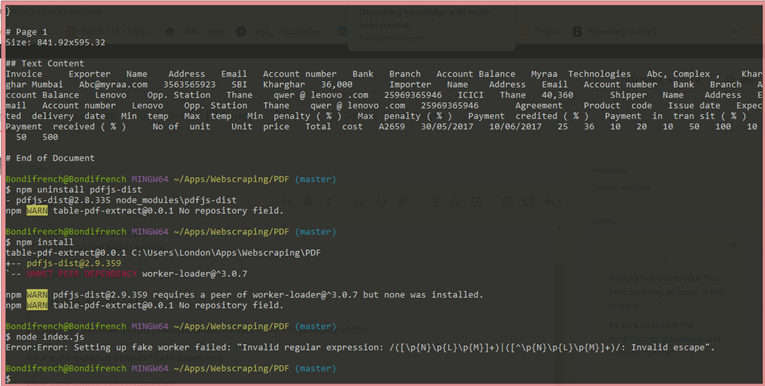The image size is (765, 386).
Task: Open the saved replies arrow dropdown in background toolbar
Action: coord(553,202)
